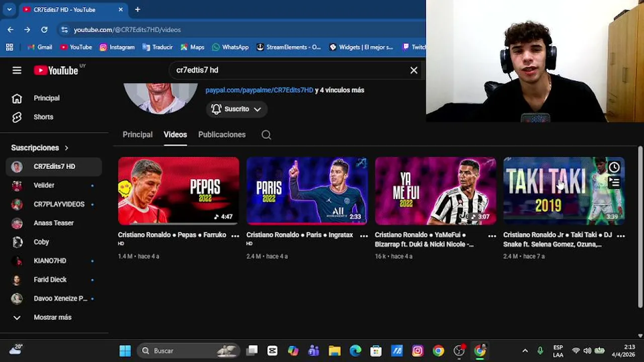The height and width of the screenshot is (362, 644).
Task: Open the WhatsApp bookmark
Action: pyautogui.click(x=230, y=47)
